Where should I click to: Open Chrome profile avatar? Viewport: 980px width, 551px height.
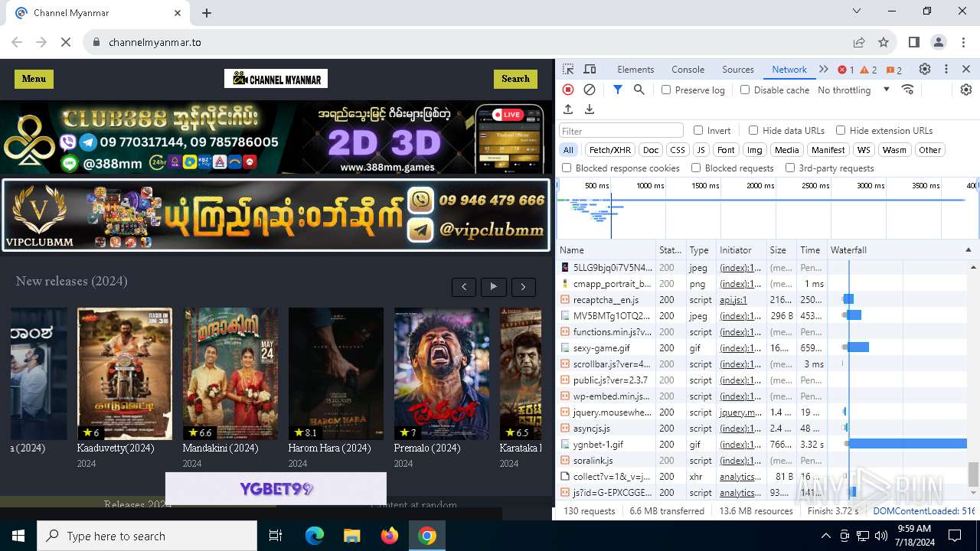(939, 42)
